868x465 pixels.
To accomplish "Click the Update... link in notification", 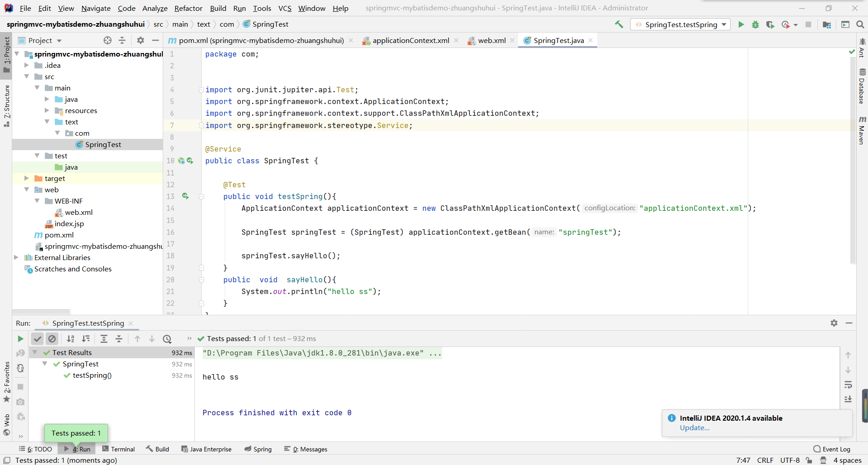I will (694, 428).
